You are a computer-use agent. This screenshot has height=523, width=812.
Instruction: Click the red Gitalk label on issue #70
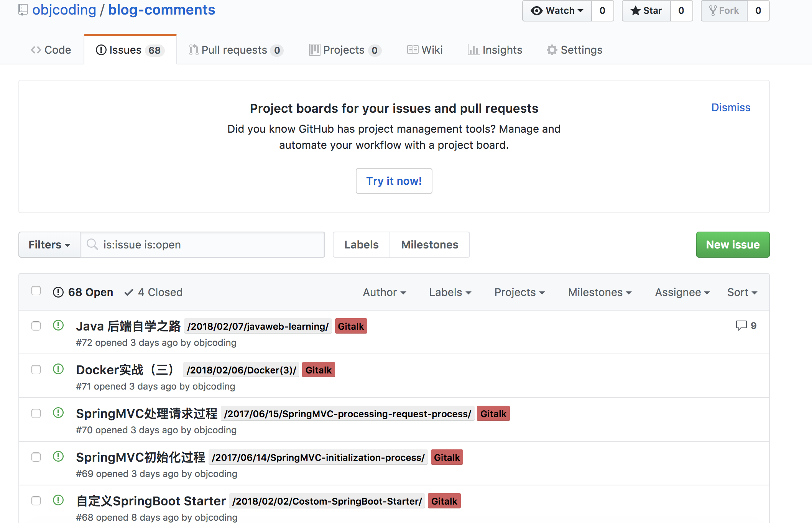pos(493,414)
